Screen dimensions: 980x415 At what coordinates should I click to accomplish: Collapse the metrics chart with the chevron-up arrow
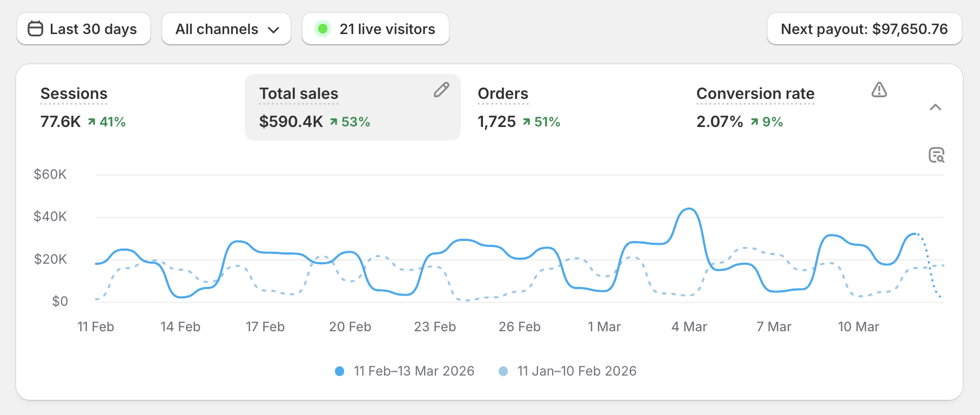coord(935,108)
